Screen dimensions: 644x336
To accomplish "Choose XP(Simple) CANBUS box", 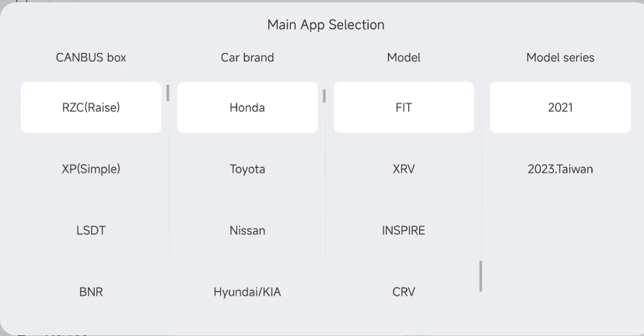I will pyautogui.click(x=91, y=169).
